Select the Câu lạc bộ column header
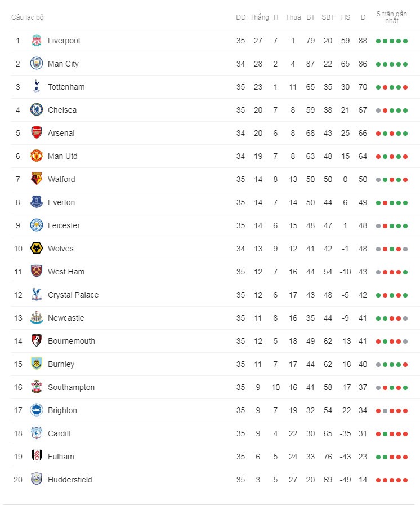 click(28, 17)
